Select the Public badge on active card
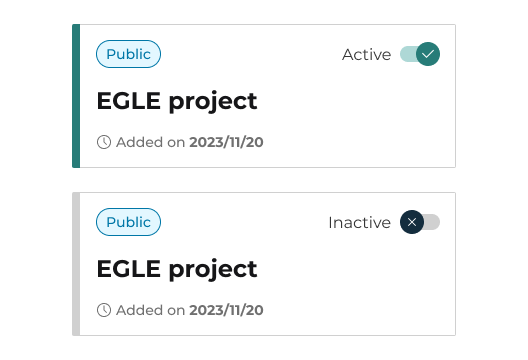This screenshot has height=360, width=528. click(x=128, y=54)
